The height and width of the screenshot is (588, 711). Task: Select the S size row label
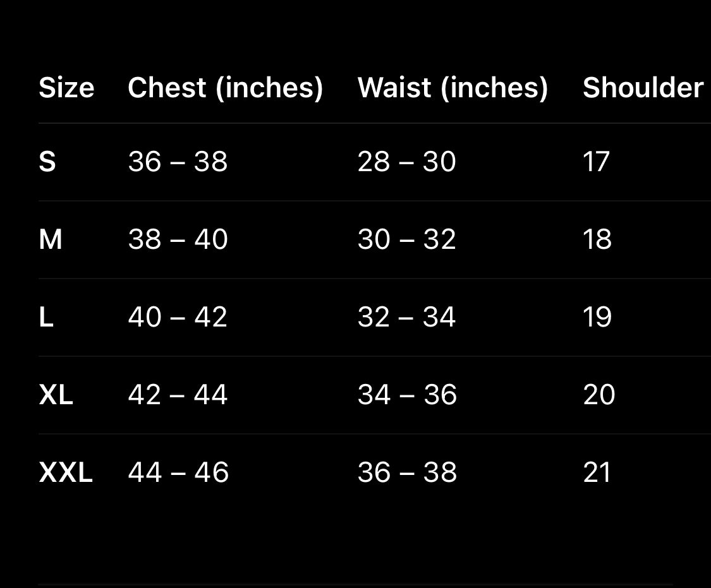47,162
